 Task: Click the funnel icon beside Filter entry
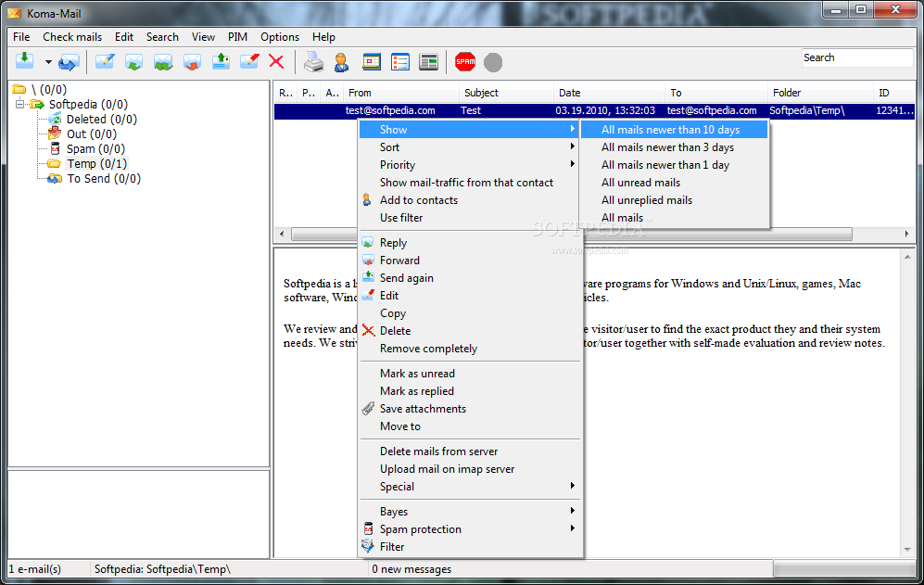[368, 546]
